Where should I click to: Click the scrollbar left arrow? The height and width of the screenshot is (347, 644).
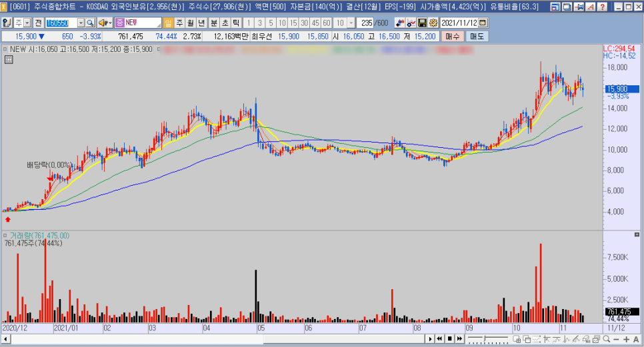[6, 339]
